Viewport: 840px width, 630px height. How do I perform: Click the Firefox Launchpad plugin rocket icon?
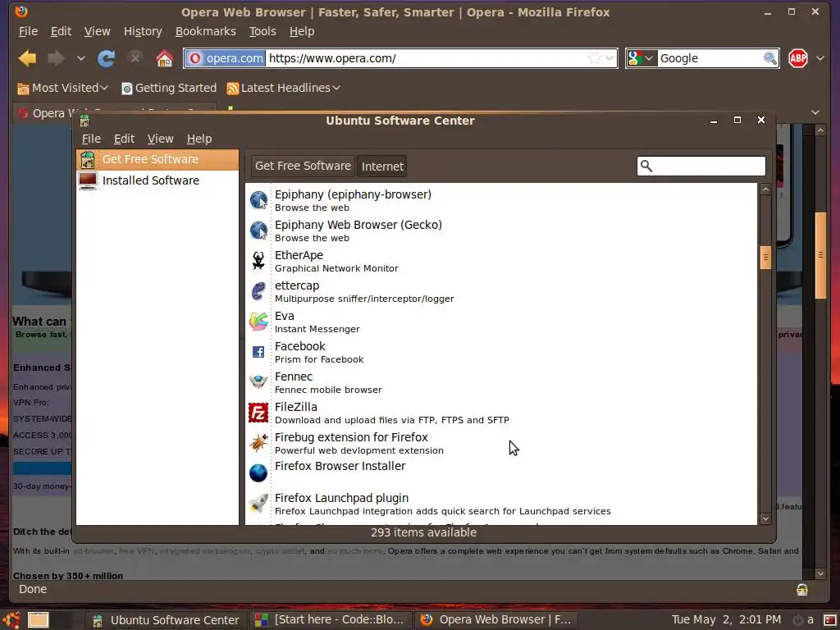[x=258, y=504]
